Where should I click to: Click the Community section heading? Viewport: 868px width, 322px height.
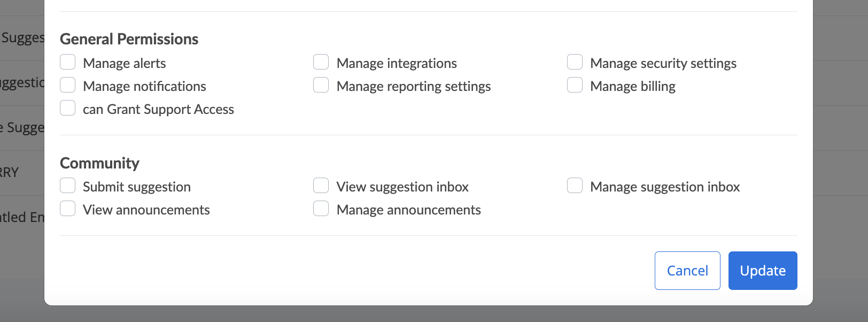[99, 163]
